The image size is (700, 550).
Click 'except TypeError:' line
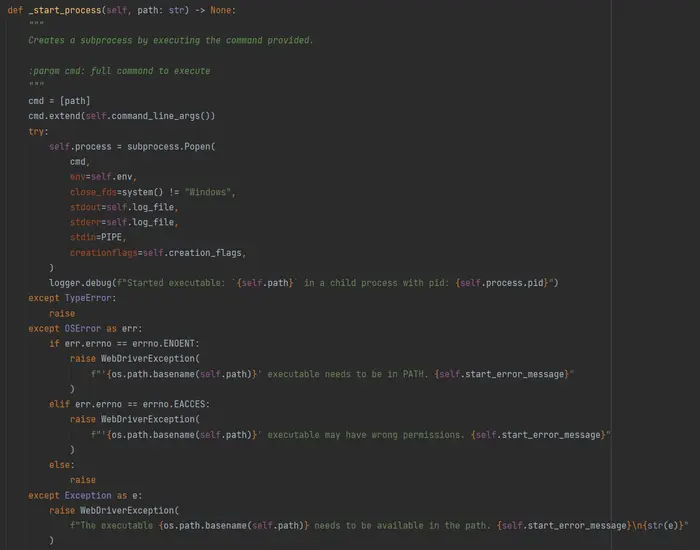coord(72,298)
